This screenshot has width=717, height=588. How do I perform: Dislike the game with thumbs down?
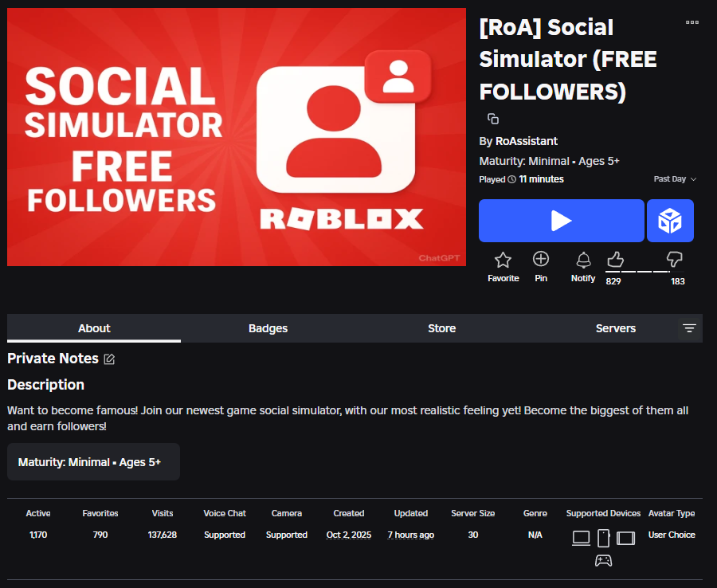pos(675,259)
